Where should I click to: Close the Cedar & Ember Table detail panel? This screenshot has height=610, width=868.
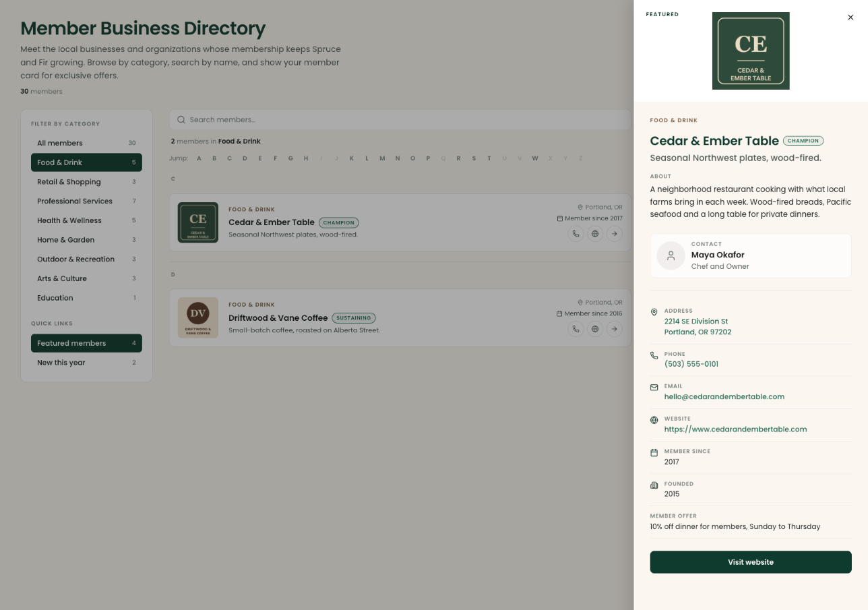(x=850, y=18)
